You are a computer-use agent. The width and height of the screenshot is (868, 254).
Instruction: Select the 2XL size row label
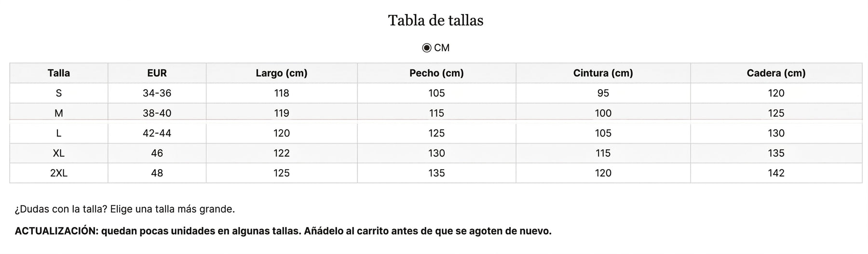click(x=59, y=173)
